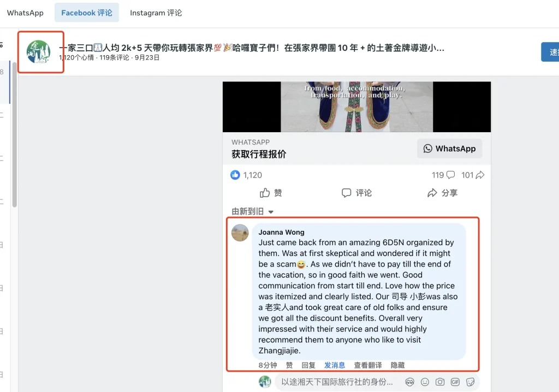Screen dimensions: 559x392
Task: Switch to the WhatsApp tab
Action: 25,13
